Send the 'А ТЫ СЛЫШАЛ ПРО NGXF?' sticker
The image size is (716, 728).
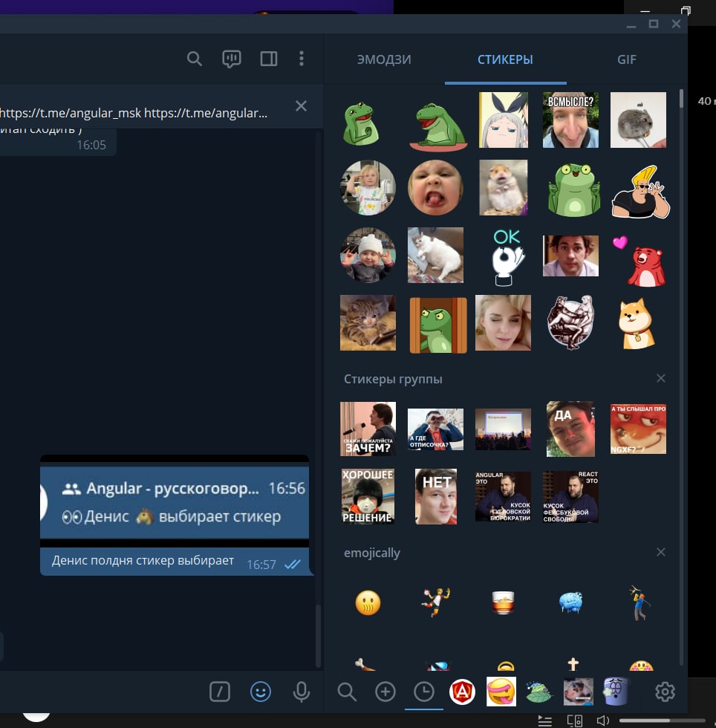(638, 429)
